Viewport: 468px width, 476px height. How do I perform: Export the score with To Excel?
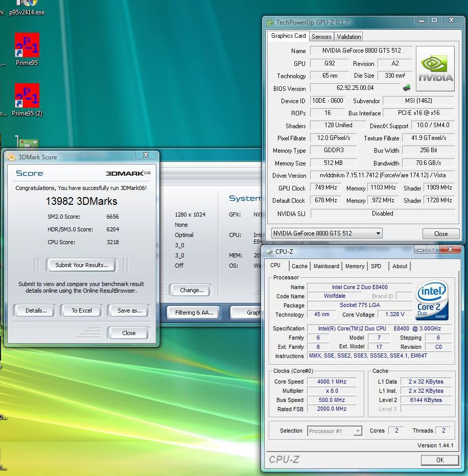click(81, 311)
